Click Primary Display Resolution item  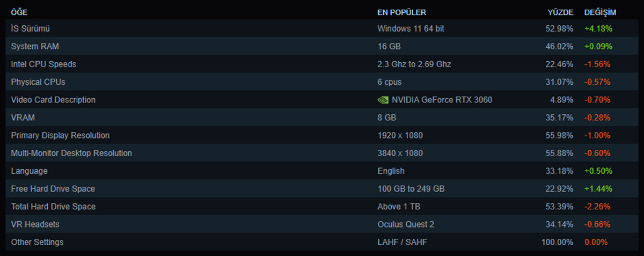321,135
